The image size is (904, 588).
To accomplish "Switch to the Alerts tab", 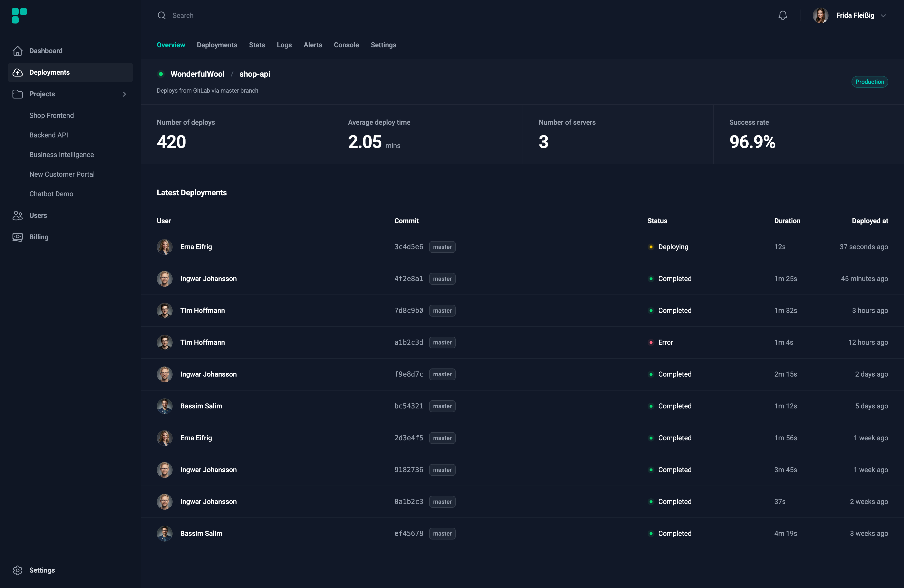I will coord(313,45).
